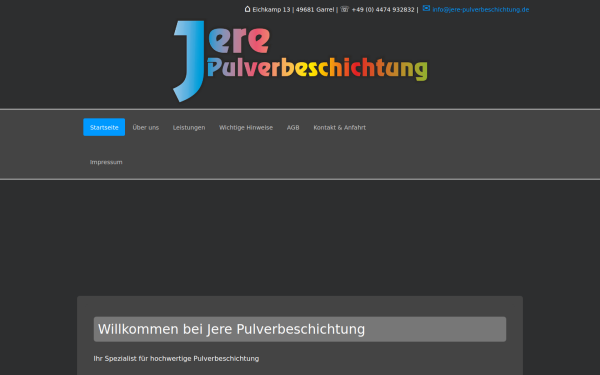Click the phone number +49 (0) 4474 932832
This screenshot has height=375, width=600.
(x=383, y=10)
